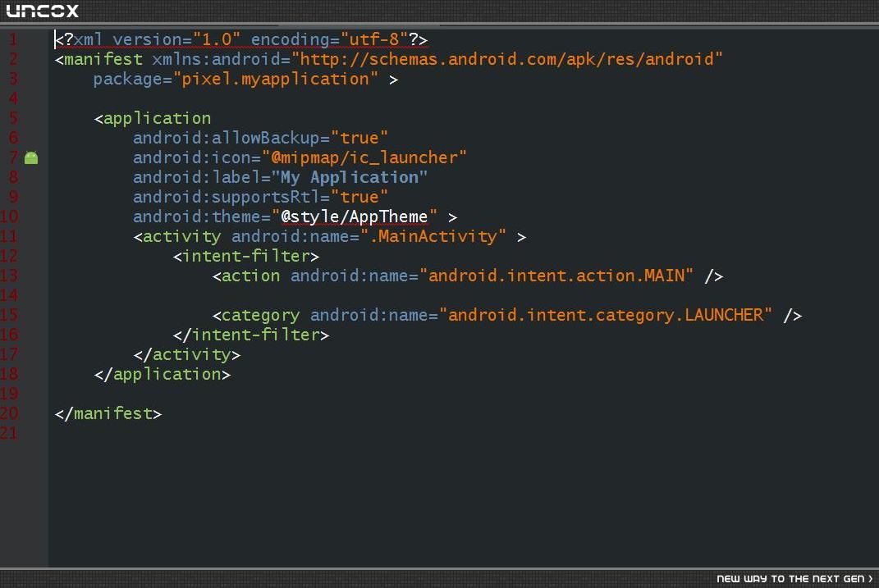Click the android:supportsRtl attribute name

[226, 197]
